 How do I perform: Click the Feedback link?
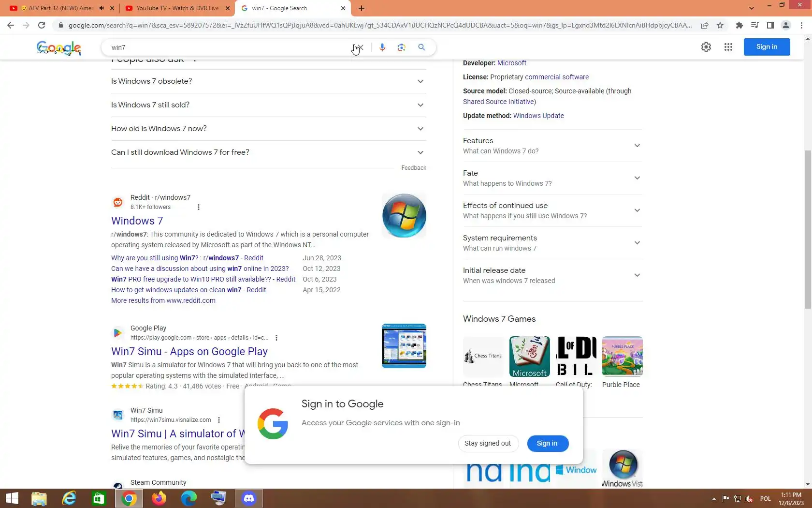(414, 168)
